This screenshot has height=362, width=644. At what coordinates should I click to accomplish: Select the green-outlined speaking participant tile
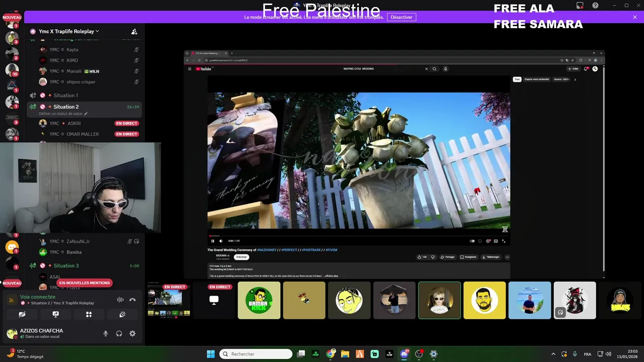click(x=439, y=300)
